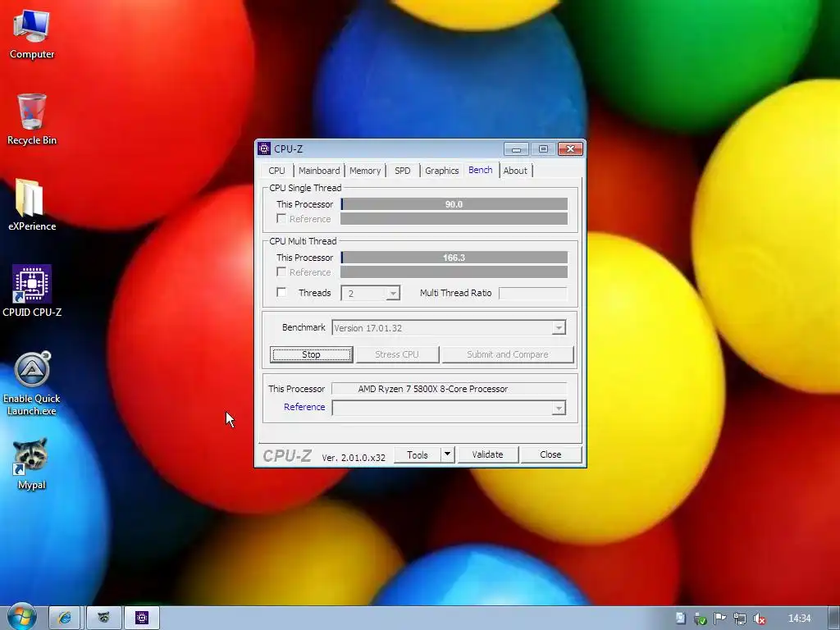Screen dimensions: 840x630
Task: Click the Submit and Compare button
Action: pos(507,354)
